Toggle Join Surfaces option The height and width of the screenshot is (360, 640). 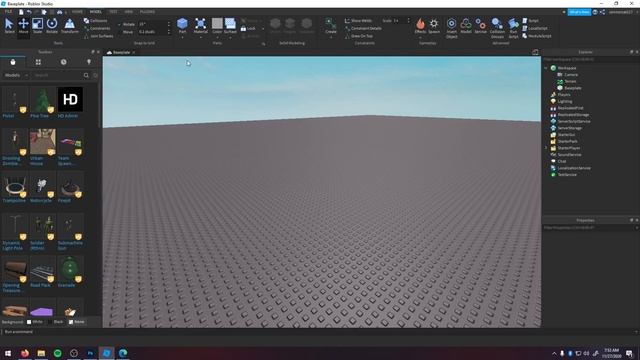tap(98, 36)
